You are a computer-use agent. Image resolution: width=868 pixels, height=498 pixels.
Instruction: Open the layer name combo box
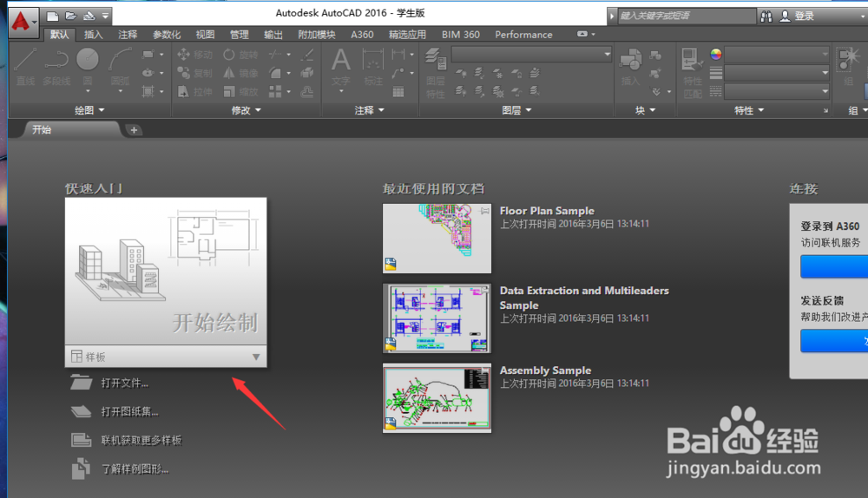click(x=532, y=55)
